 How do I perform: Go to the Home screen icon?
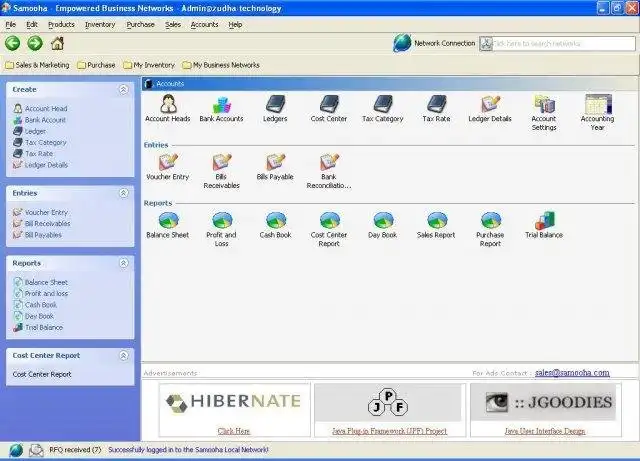click(57, 43)
